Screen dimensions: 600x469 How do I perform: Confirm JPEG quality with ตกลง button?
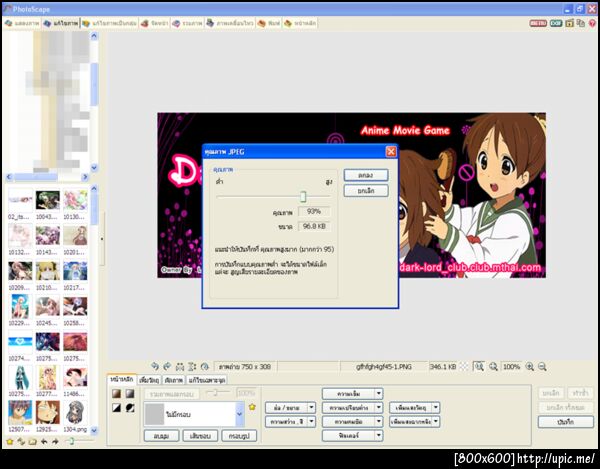pos(366,175)
